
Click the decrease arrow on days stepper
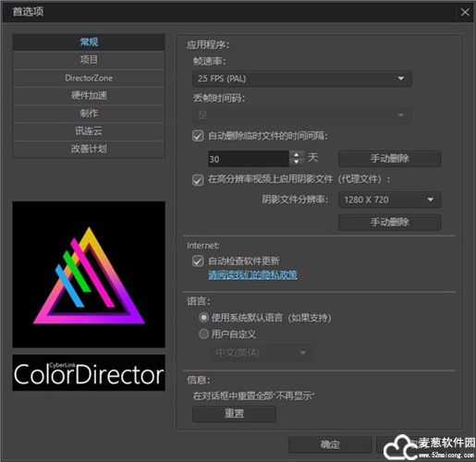tap(296, 162)
